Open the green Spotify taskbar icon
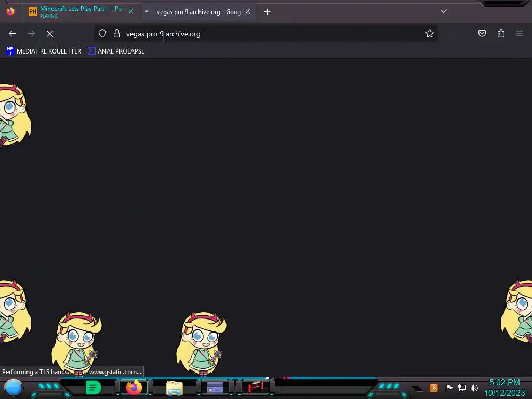 point(94,388)
